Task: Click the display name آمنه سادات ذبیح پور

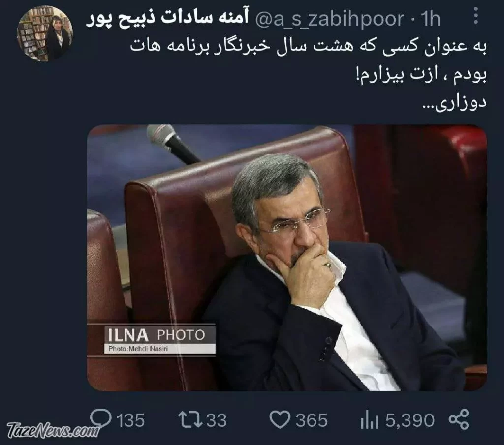Action: tap(167, 19)
